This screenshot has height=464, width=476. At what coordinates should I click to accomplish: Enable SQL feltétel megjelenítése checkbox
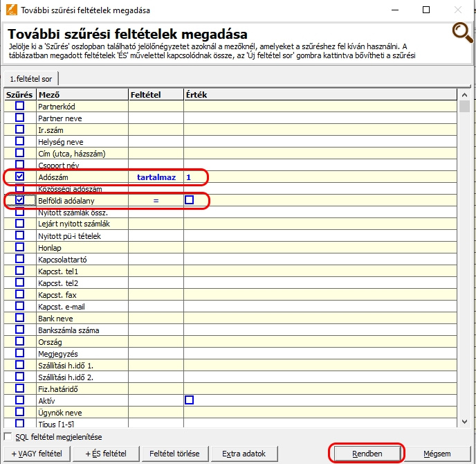click(x=8, y=437)
